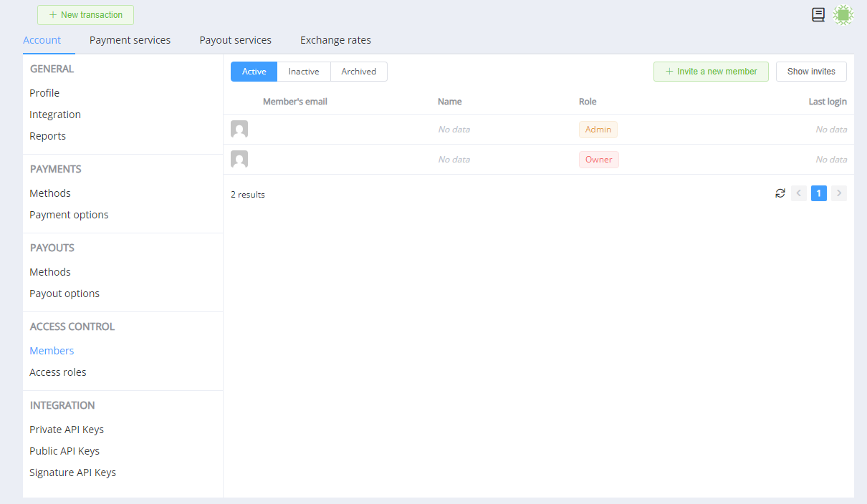The width and height of the screenshot is (867, 504).
Task: Select the Active members filter
Action: [254, 72]
